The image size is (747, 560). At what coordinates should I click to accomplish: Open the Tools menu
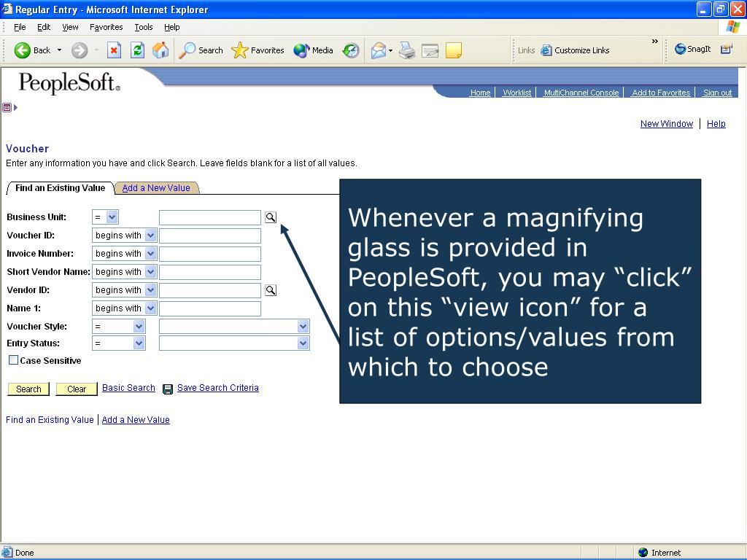pyautogui.click(x=144, y=27)
